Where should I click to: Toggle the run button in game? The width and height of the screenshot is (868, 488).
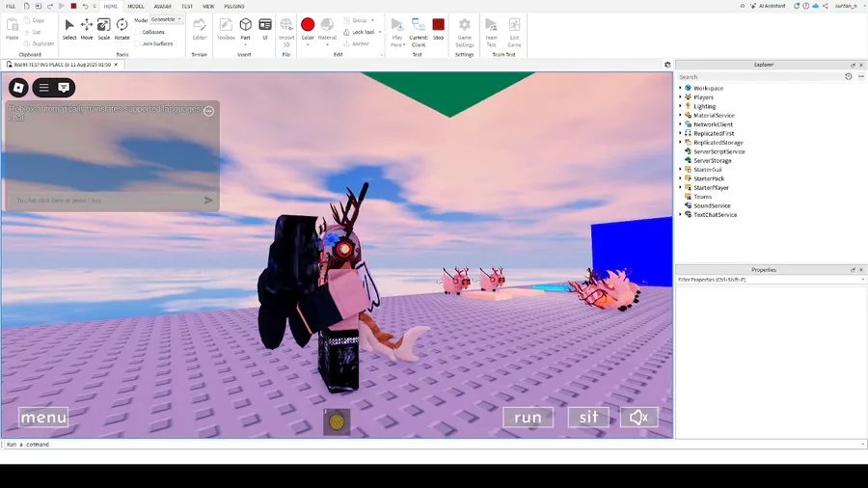(529, 418)
